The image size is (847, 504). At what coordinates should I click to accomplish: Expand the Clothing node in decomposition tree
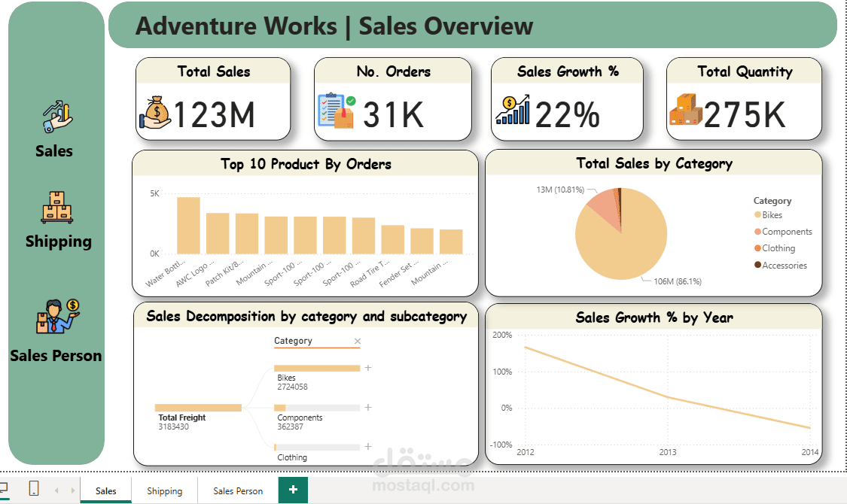(x=368, y=446)
